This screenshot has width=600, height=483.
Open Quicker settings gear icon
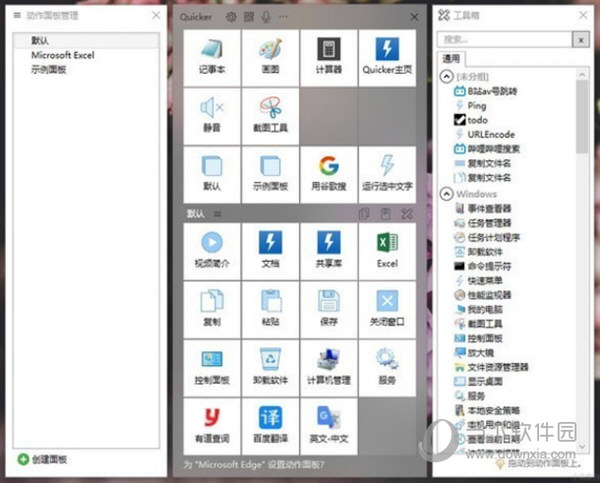click(231, 17)
